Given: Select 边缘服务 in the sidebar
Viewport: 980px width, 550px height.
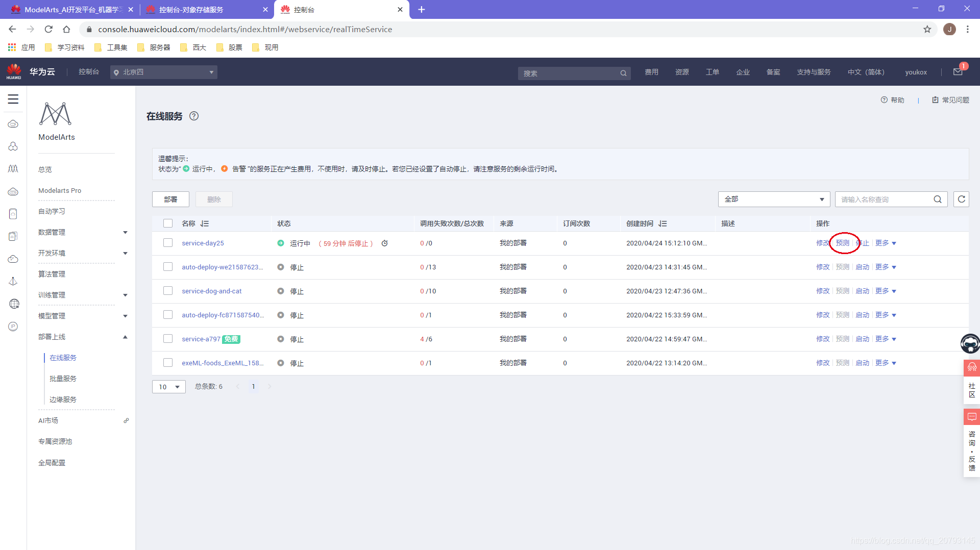Looking at the screenshot, I should pos(63,399).
